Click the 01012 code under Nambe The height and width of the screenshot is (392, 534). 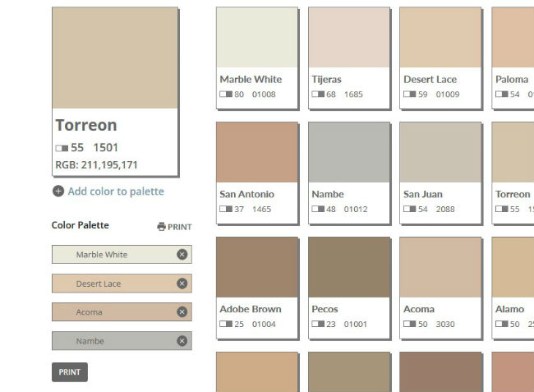pyautogui.click(x=356, y=209)
